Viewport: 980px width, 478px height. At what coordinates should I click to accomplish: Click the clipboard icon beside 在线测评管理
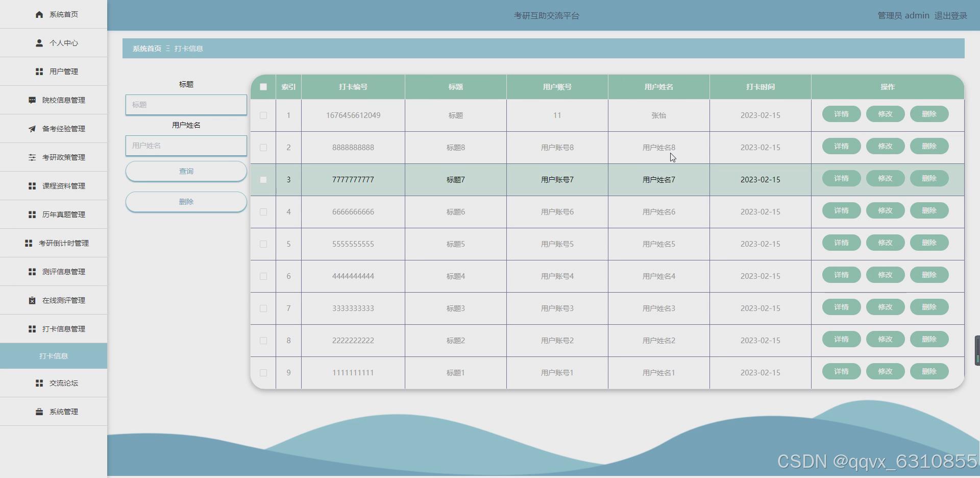click(x=32, y=300)
